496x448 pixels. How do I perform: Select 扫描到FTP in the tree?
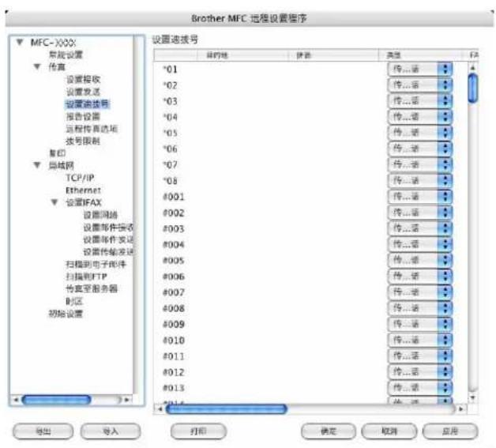pyautogui.click(x=86, y=277)
